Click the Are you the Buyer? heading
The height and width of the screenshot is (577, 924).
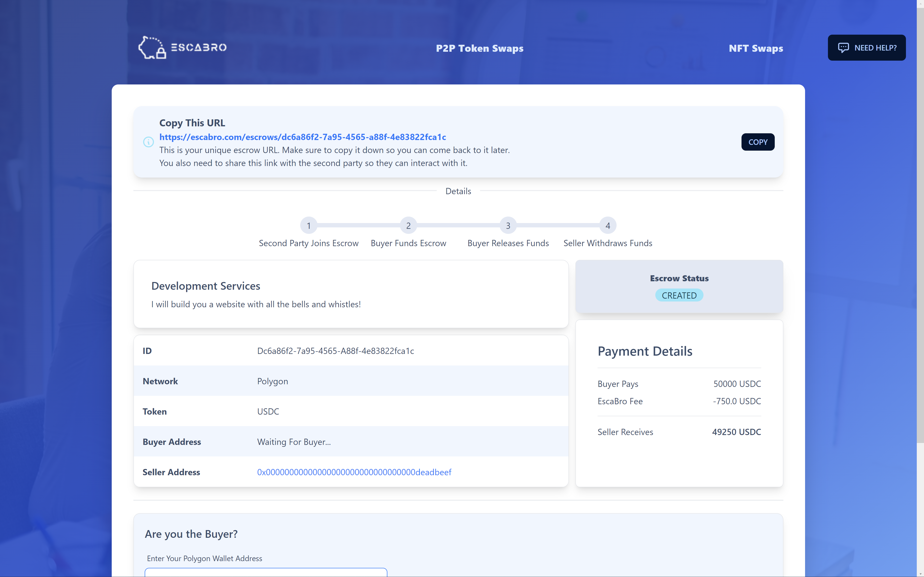coord(191,534)
